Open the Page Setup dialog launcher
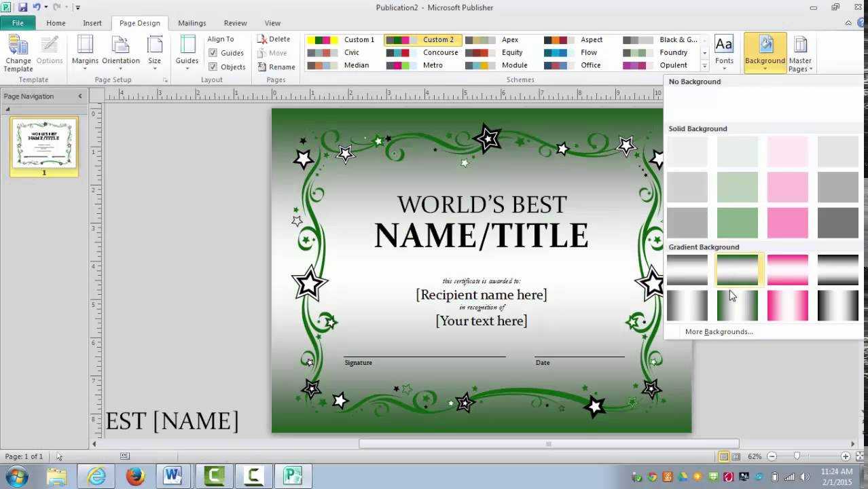 tap(165, 80)
